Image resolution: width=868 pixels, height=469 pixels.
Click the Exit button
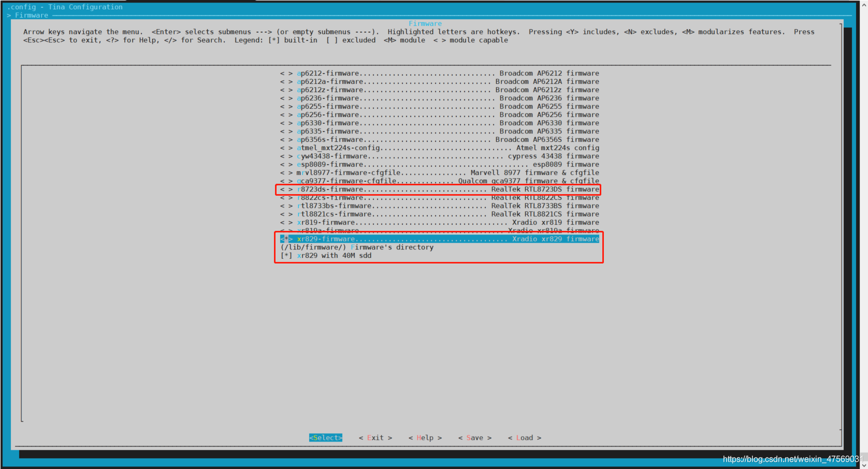[x=375, y=438]
